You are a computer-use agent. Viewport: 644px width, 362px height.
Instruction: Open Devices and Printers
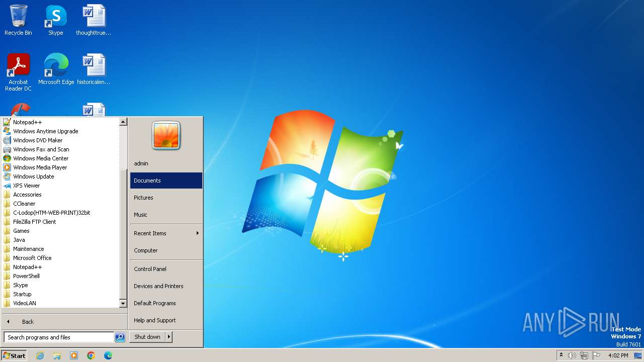coord(166,286)
